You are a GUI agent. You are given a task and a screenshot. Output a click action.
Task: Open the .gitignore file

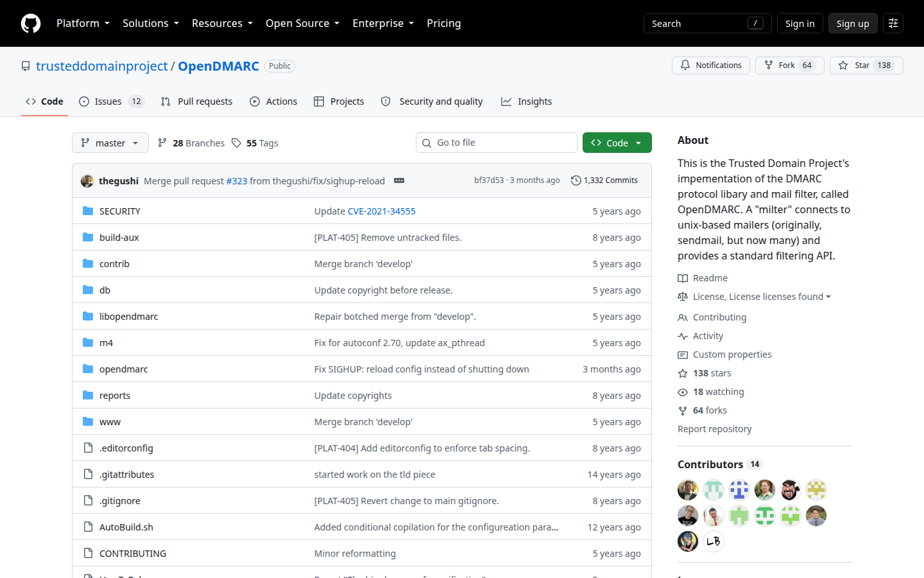click(120, 501)
